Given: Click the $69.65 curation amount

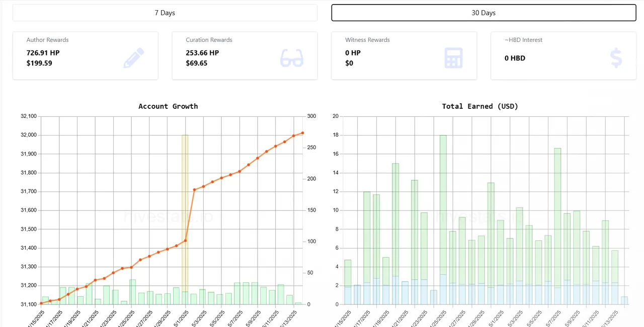Looking at the screenshot, I should pos(197,63).
